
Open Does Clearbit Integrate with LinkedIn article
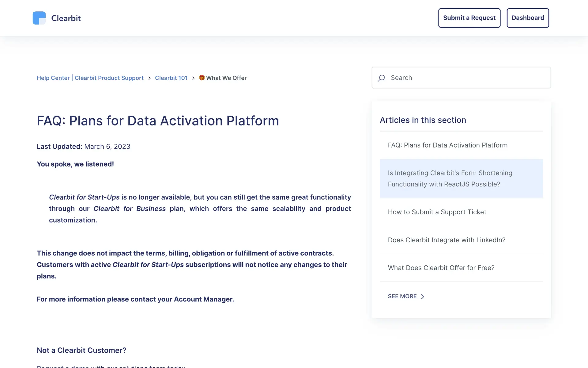pyautogui.click(x=447, y=240)
